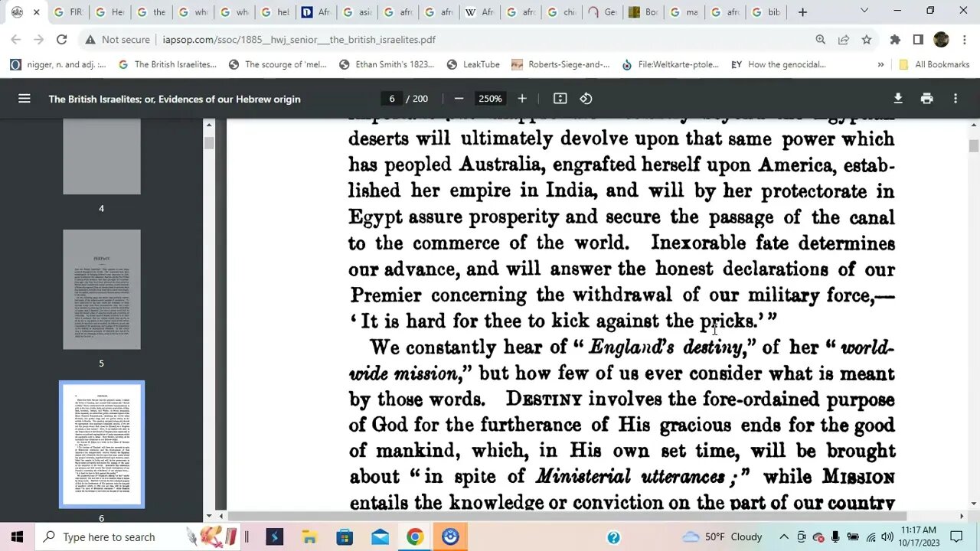
Task: Open the tab search dropdown
Action: (x=864, y=11)
